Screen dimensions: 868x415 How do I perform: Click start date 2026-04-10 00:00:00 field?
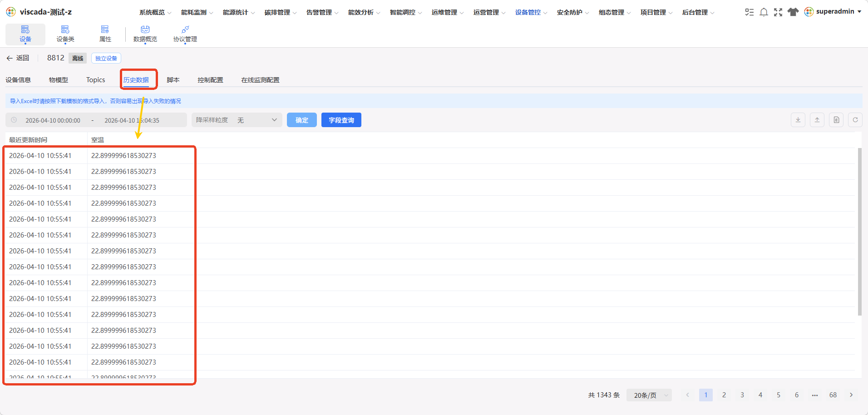click(x=53, y=120)
